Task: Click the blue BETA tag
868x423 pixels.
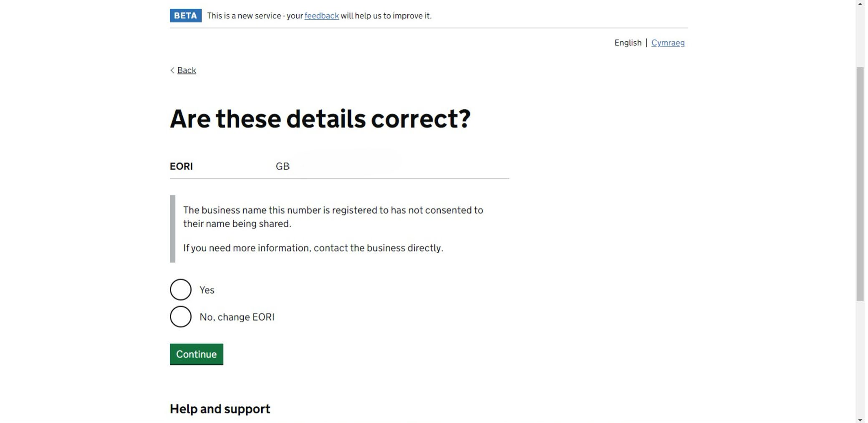Action: pyautogui.click(x=185, y=16)
